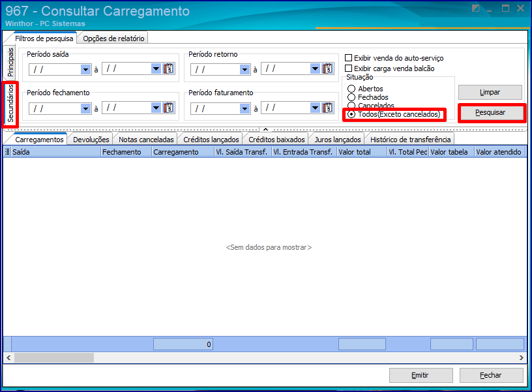Click restore-down icon in title bar

[475, 8]
